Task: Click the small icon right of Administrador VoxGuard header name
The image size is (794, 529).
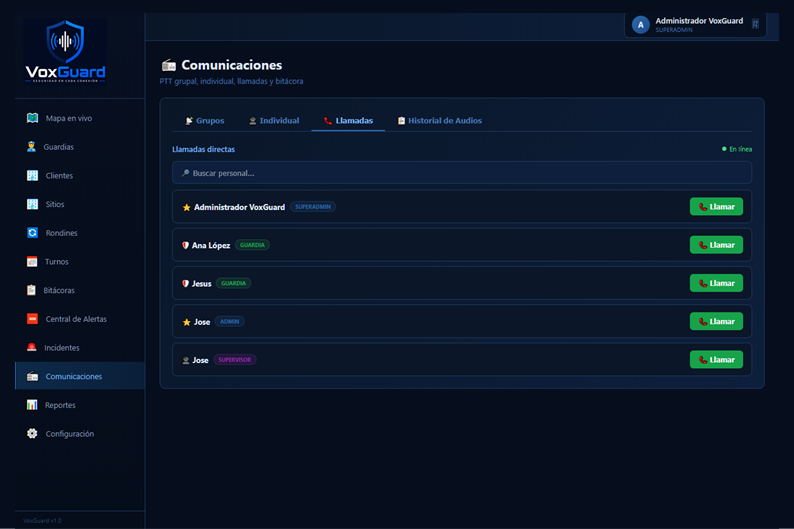Action: [755, 24]
